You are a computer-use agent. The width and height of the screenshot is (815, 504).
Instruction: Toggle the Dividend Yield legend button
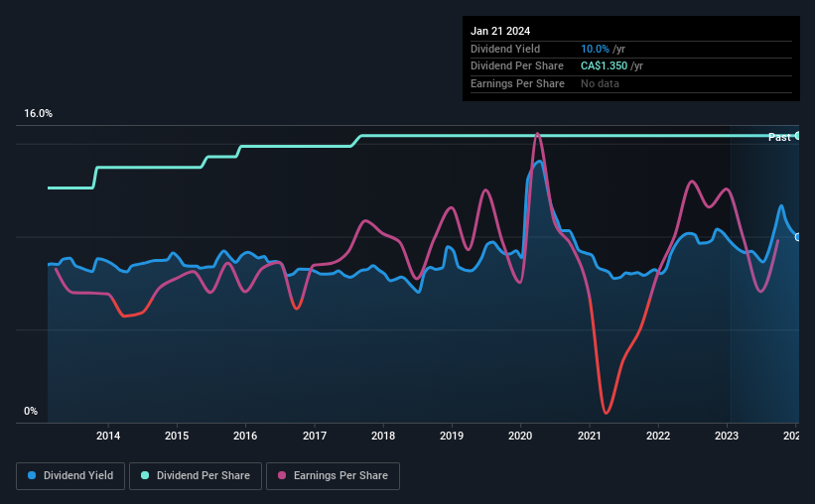pos(70,476)
